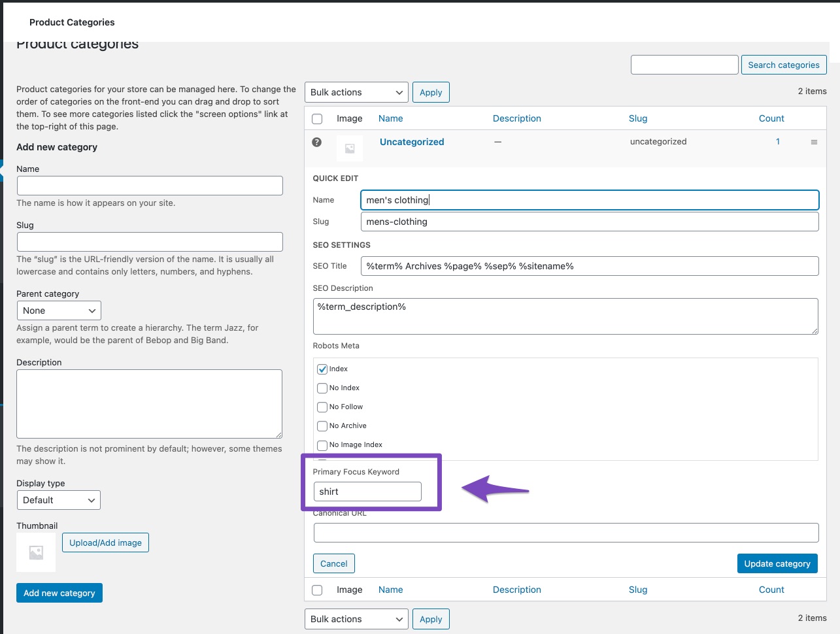Open the Uncategorized category link

pyautogui.click(x=412, y=142)
